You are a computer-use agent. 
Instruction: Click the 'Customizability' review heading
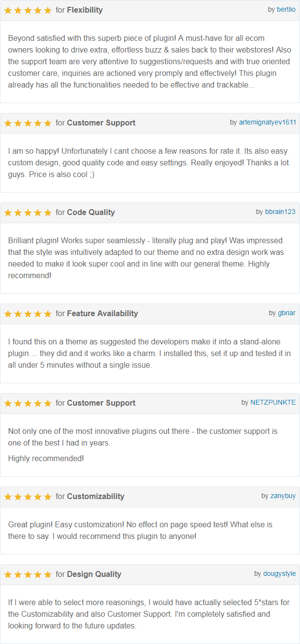[x=95, y=497]
